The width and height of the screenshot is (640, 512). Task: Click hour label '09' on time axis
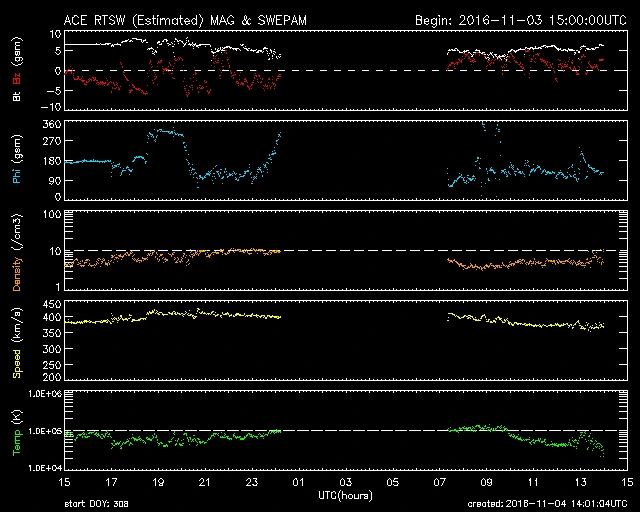486,483
